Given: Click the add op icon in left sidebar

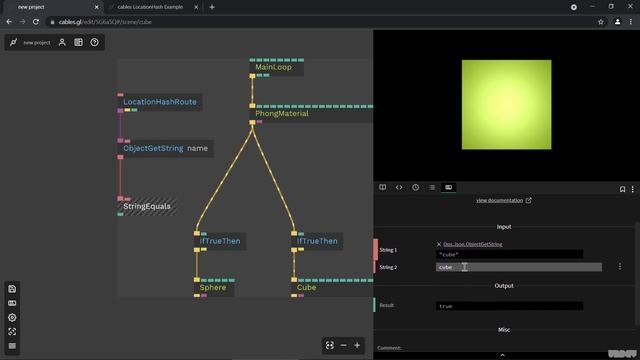Looking at the screenshot, I should point(12,303).
